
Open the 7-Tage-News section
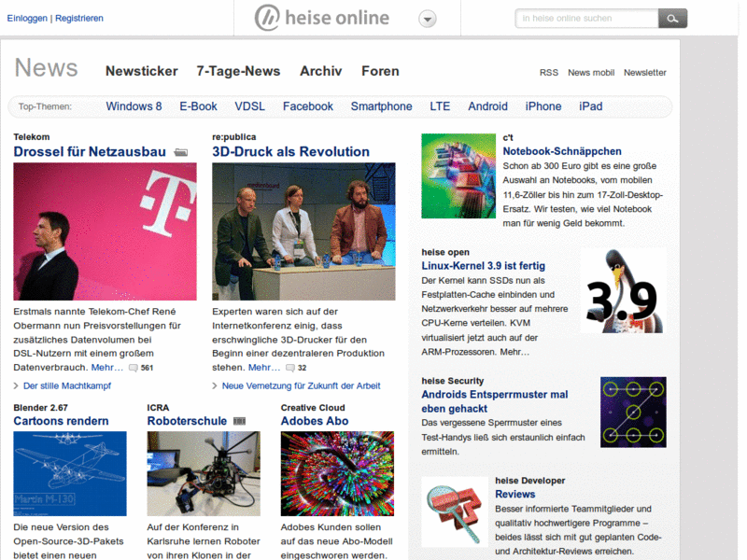pos(238,71)
